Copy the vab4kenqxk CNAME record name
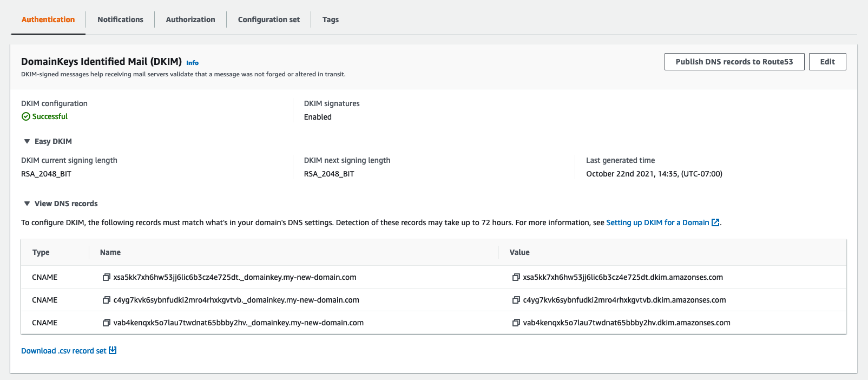868x380 pixels. tap(107, 323)
